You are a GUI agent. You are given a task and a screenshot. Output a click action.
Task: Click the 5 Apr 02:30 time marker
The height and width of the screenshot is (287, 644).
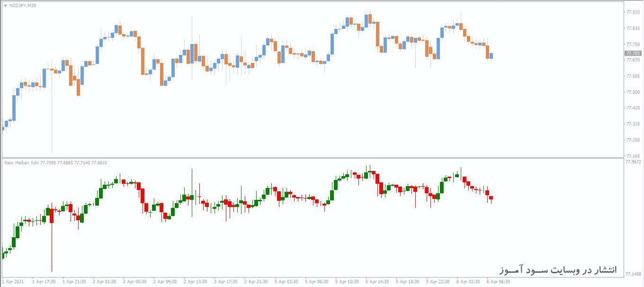[x=286, y=282]
